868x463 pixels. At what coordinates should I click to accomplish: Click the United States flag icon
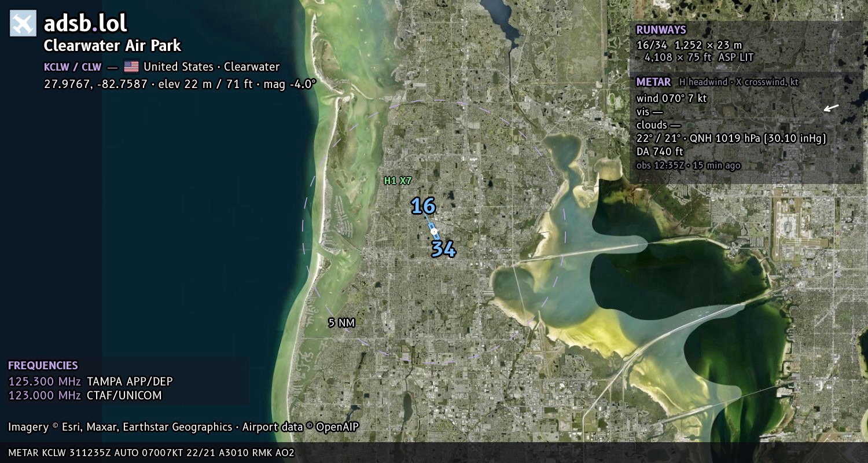click(131, 67)
